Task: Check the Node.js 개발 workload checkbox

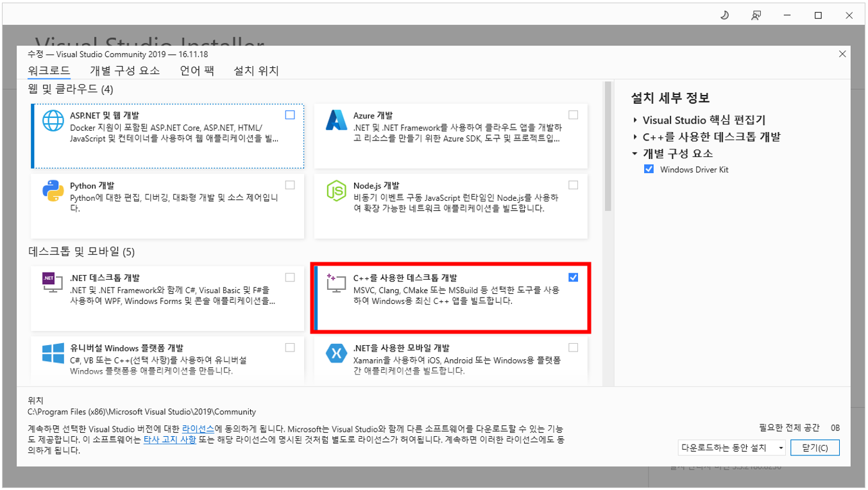Action: click(573, 185)
